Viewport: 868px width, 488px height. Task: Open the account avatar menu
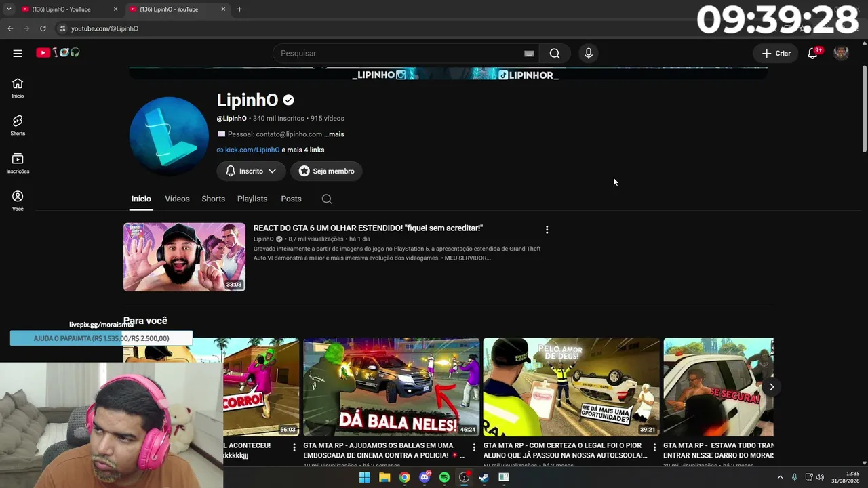pos(841,53)
